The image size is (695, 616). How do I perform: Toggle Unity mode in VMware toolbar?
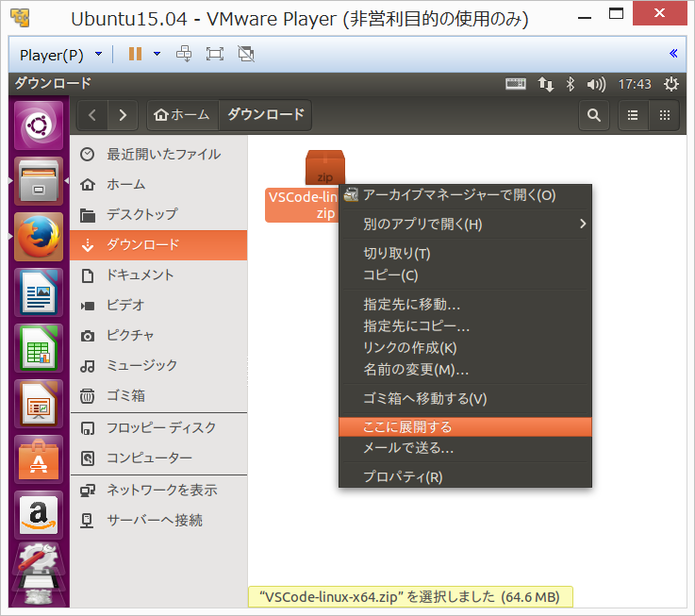pos(246,54)
